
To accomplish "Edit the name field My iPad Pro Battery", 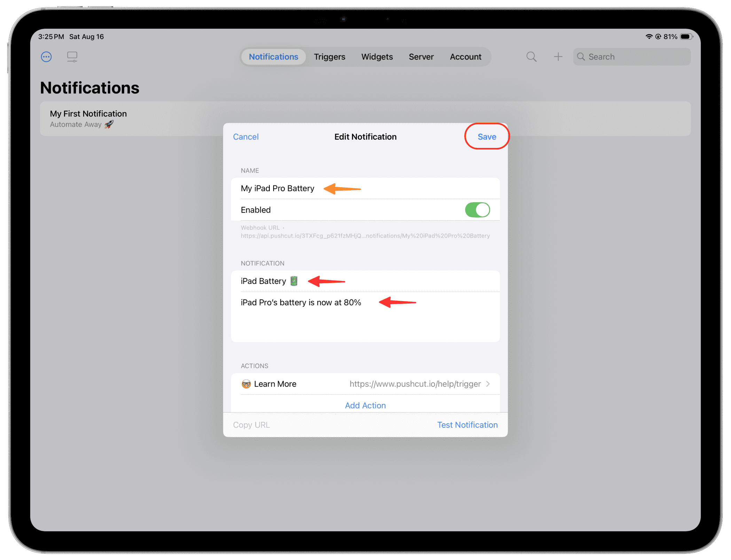I will click(x=365, y=188).
